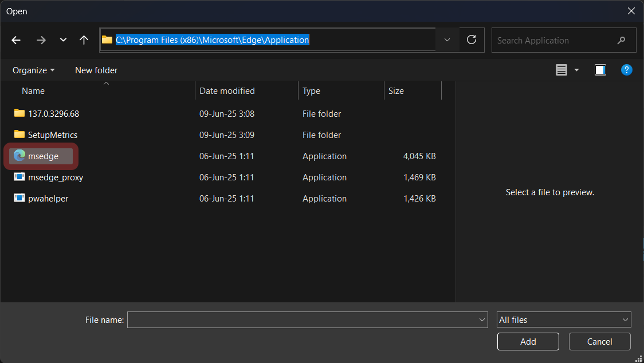
Task: Sort files by Name column
Action: [x=33, y=90]
